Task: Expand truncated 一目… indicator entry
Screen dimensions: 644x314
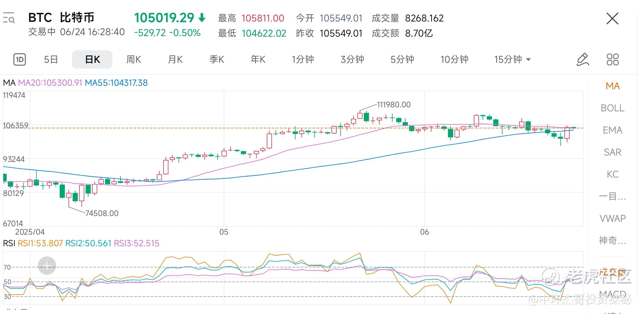Action: pos(612,197)
